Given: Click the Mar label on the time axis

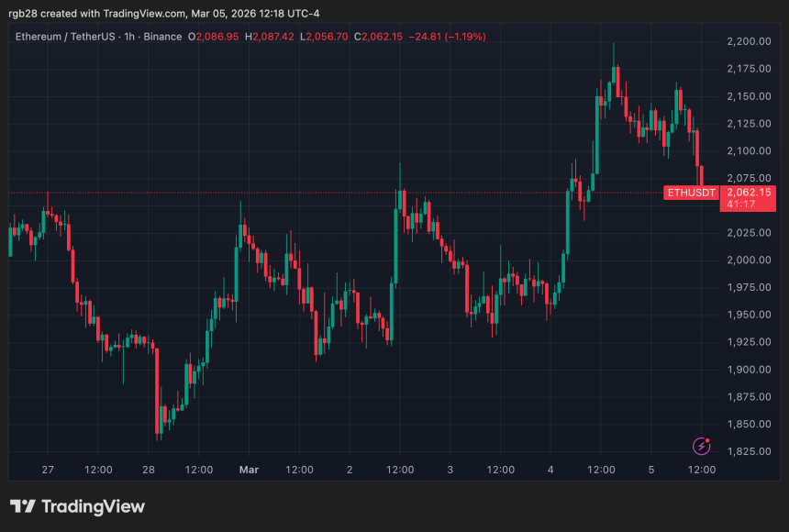Looking at the screenshot, I should (x=249, y=469).
